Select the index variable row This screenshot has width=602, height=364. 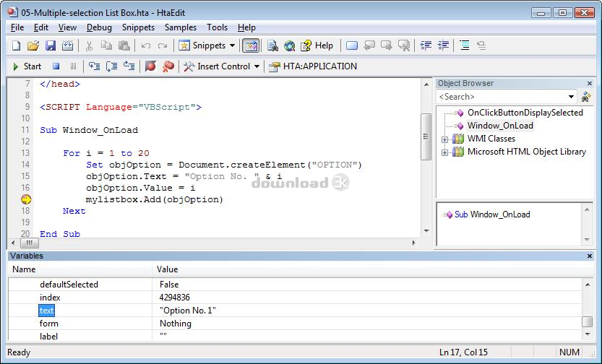tap(295, 298)
